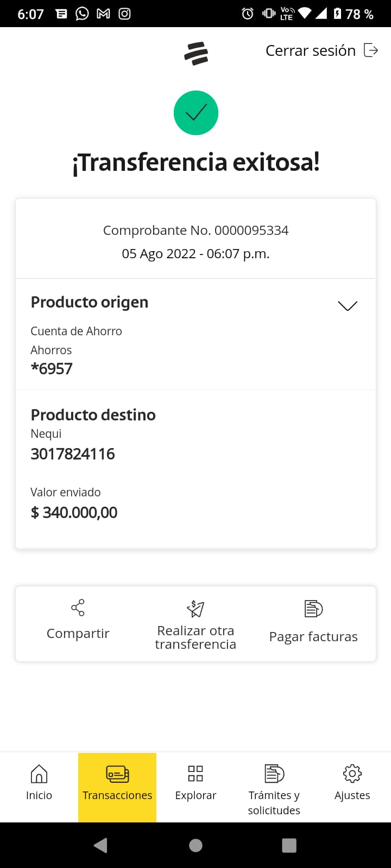Image resolution: width=391 pixels, height=868 pixels.
Task: Open Ajustes gear icon
Action: point(352,774)
